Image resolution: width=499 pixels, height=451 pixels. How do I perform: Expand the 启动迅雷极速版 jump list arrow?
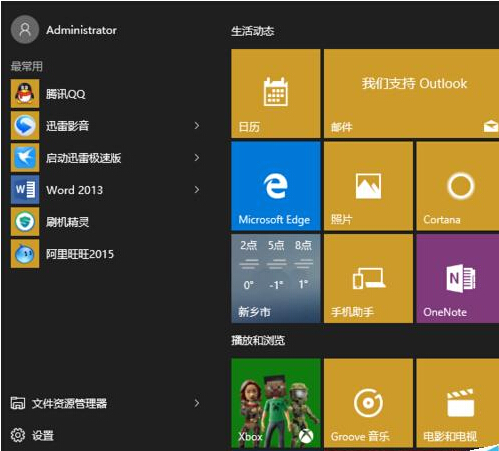197,158
